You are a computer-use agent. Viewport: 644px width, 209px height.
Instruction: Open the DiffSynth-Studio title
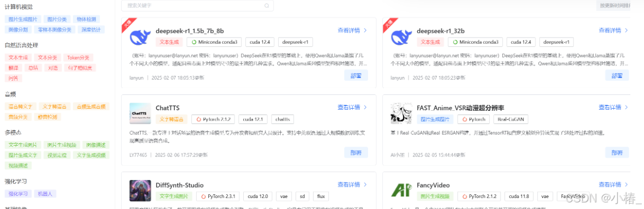click(179, 185)
